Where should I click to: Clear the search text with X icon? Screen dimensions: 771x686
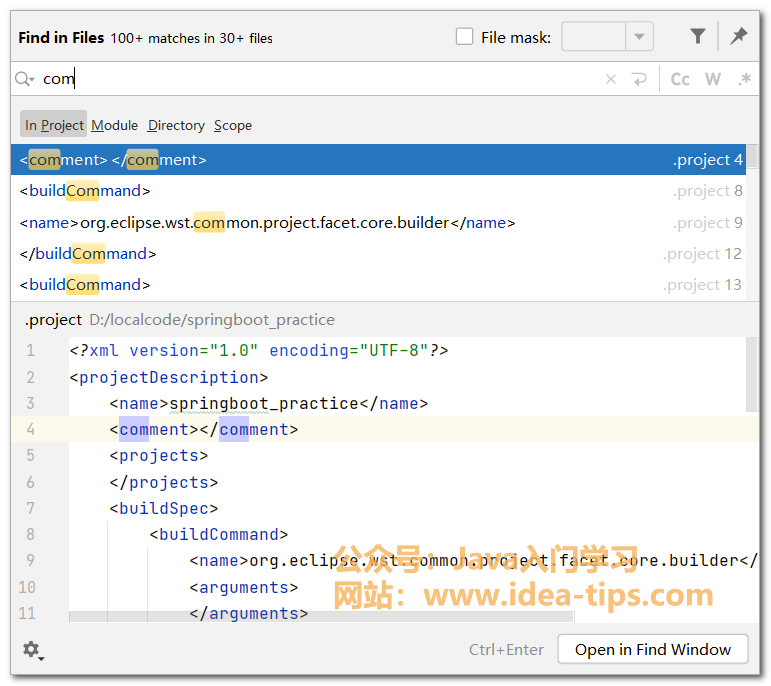tap(611, 80)
